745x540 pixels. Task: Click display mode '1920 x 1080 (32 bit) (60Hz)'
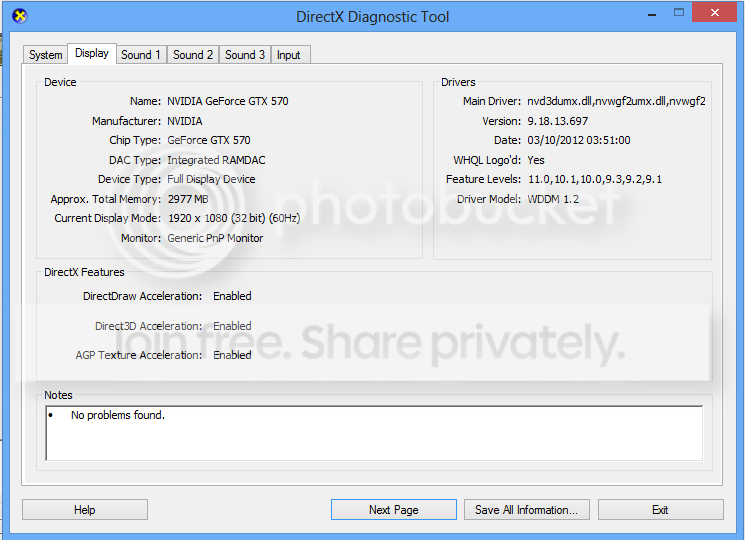coord(234,218)
